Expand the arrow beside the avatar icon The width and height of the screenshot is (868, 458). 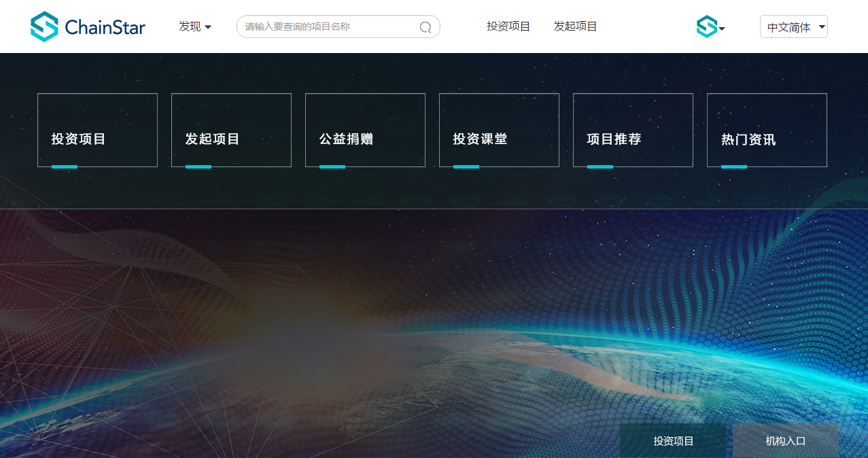[722, 29]
